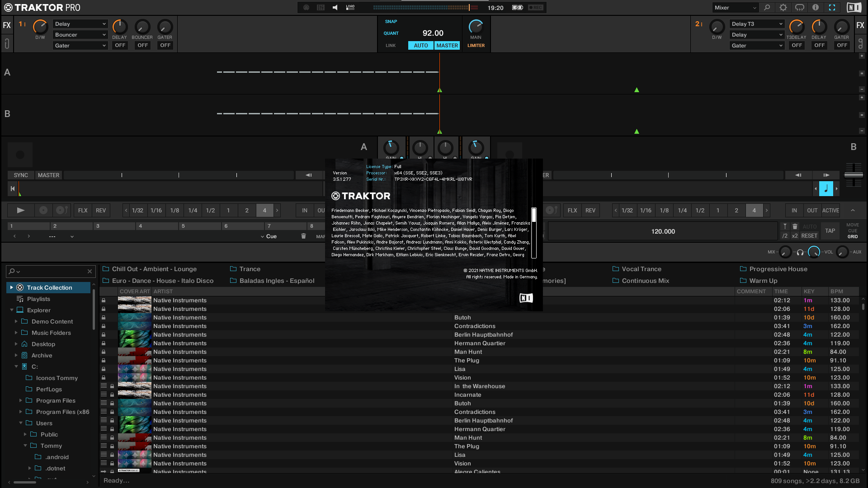Click the battery status indicator
This screenshot has width=868, height=488.
517,8
